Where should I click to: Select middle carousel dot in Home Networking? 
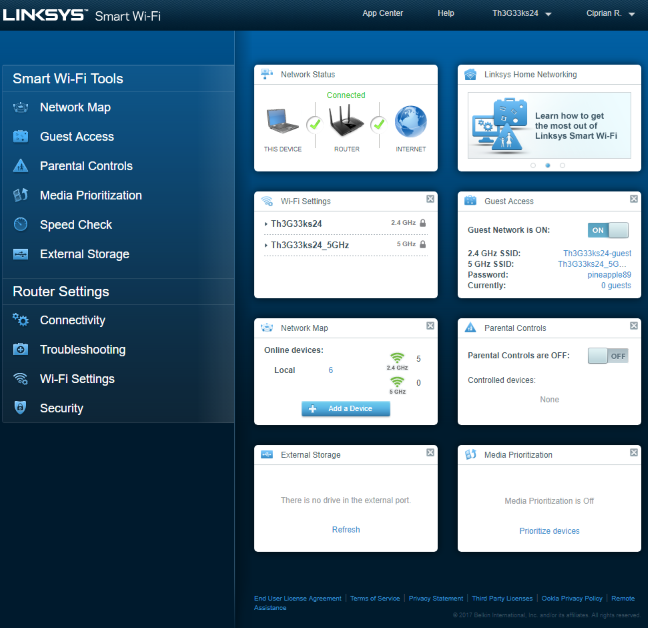pos(548,165)
